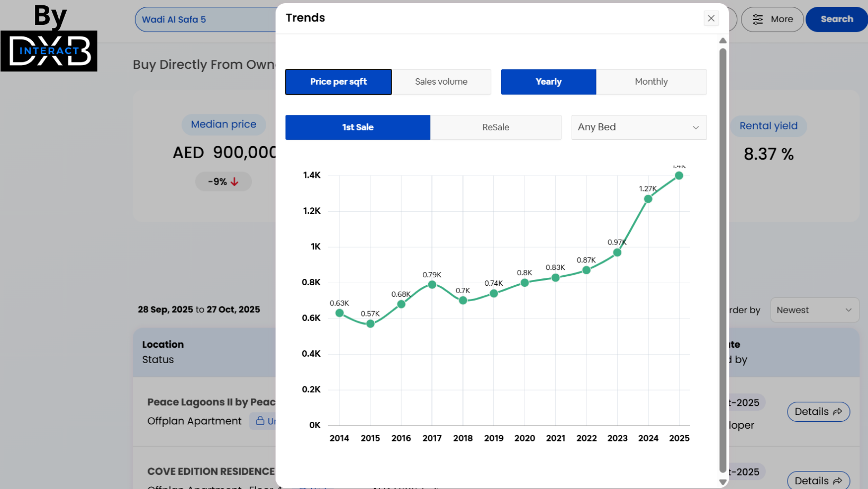Click share arrow on first Details button
This screenshot has height=489, width=868.
pyautogui.click(x=837, y=412)
